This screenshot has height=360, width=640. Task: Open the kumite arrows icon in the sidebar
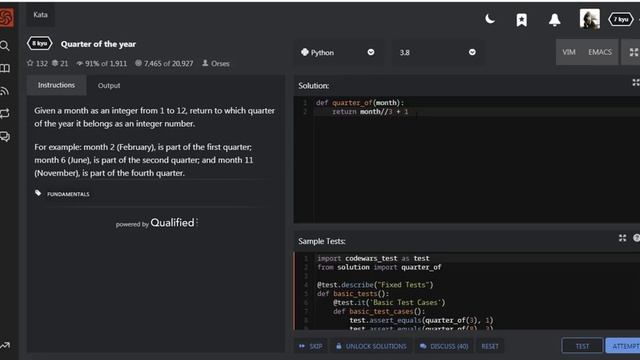(x=5, y=113)
